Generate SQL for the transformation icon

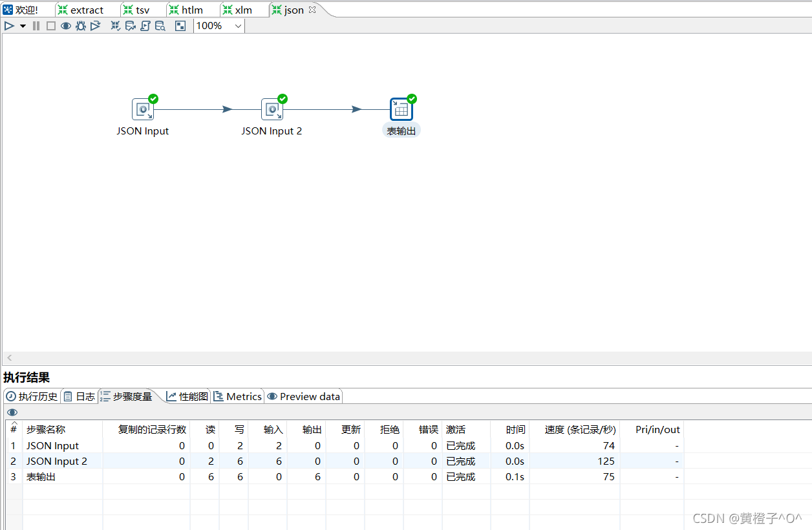[x=145, y=26]
